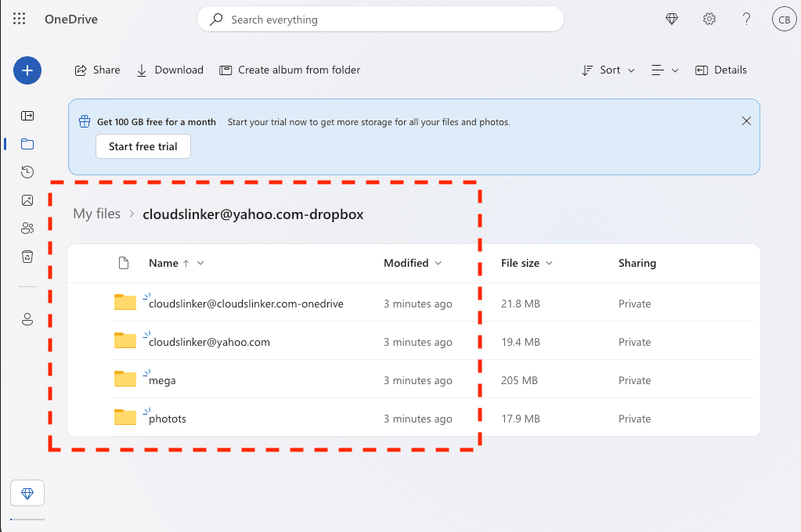Viewport: 801px width, 532px height.
Task: Open Shared people icon in sidebar
Action: click(27, 228)
